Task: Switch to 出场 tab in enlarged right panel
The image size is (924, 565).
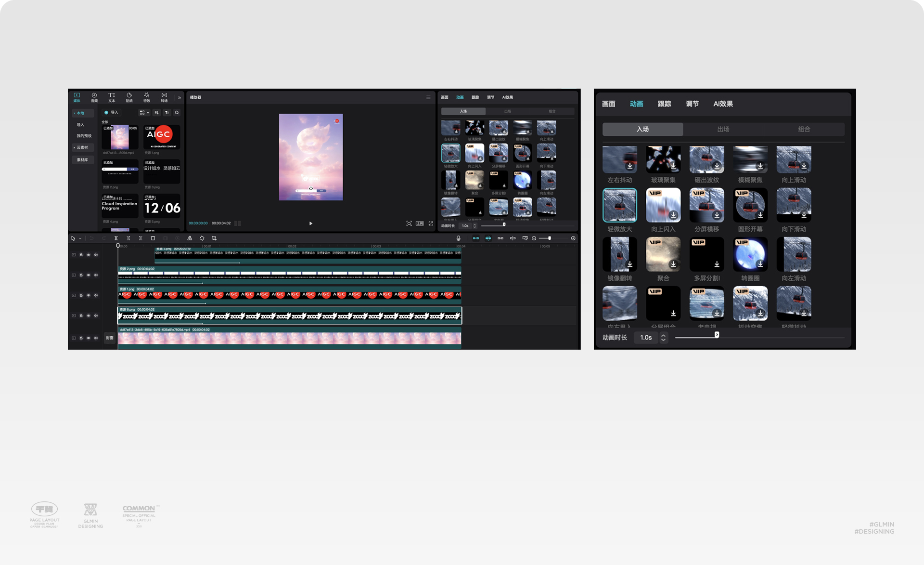Action: point(723,129)
